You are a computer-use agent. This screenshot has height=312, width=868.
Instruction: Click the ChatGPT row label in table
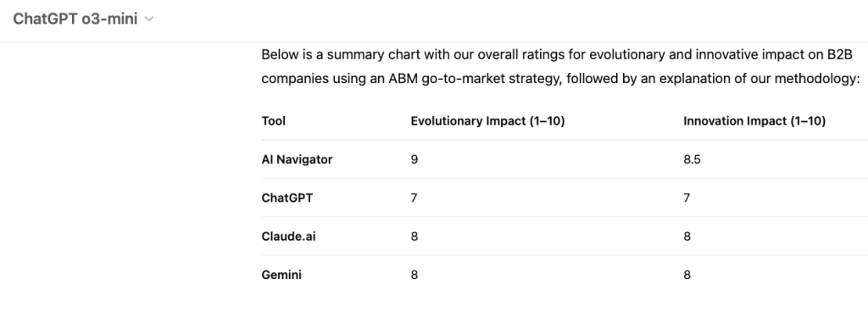(287, 198)
